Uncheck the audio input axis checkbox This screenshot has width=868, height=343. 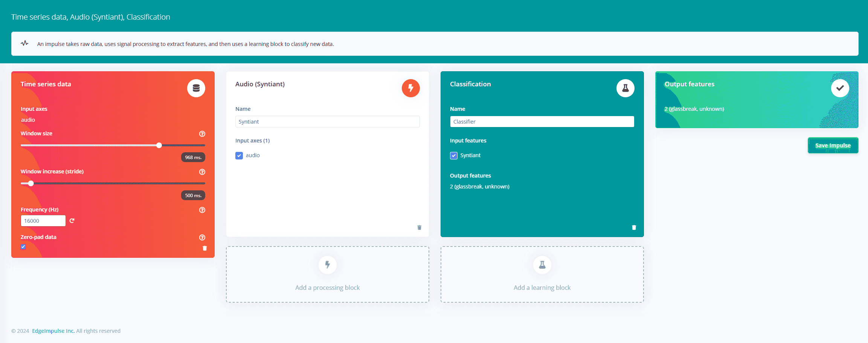coord(239,155)
